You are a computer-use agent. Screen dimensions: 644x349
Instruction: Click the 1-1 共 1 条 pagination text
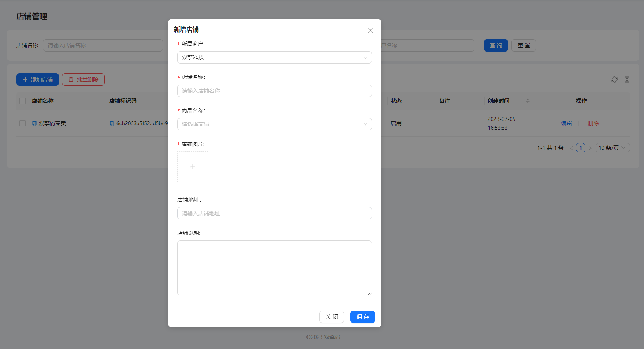551,148
